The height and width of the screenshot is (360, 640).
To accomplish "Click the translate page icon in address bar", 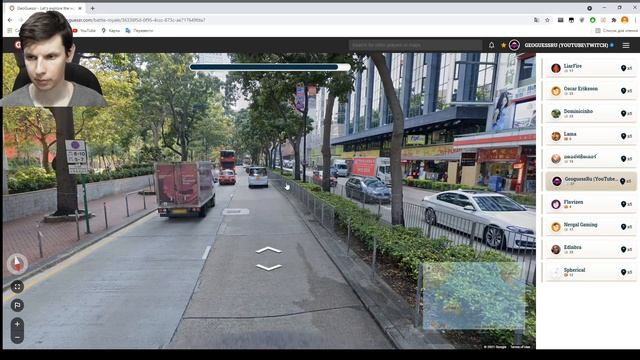I will 536,20.
